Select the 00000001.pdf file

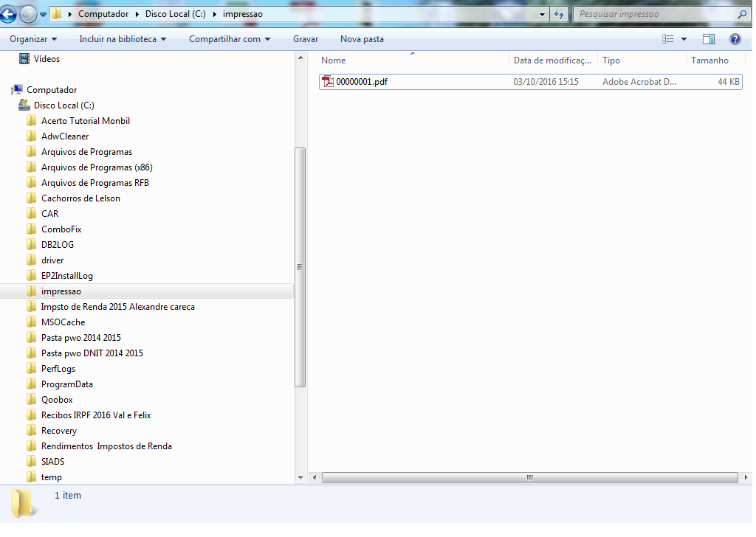pyautogui.click(x=530, y=82)
